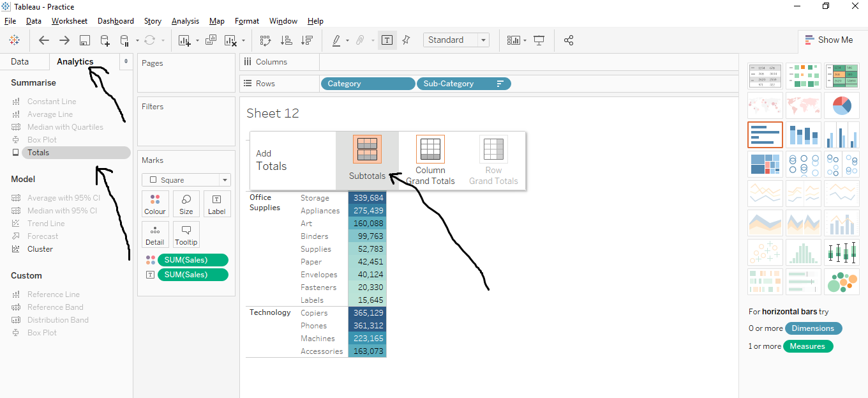Screen dimensions: 868x398
Task: Select the Pie Chart in Show Me
Action: click(841, 105)
